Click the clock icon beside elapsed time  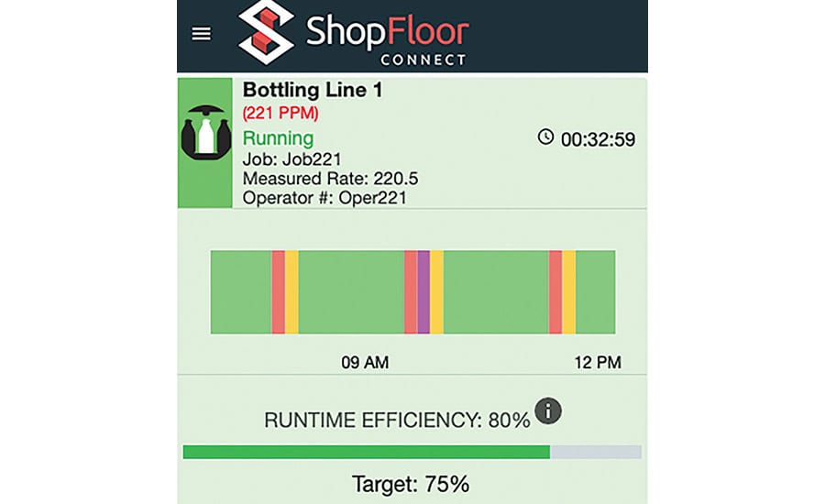[545, 137]
